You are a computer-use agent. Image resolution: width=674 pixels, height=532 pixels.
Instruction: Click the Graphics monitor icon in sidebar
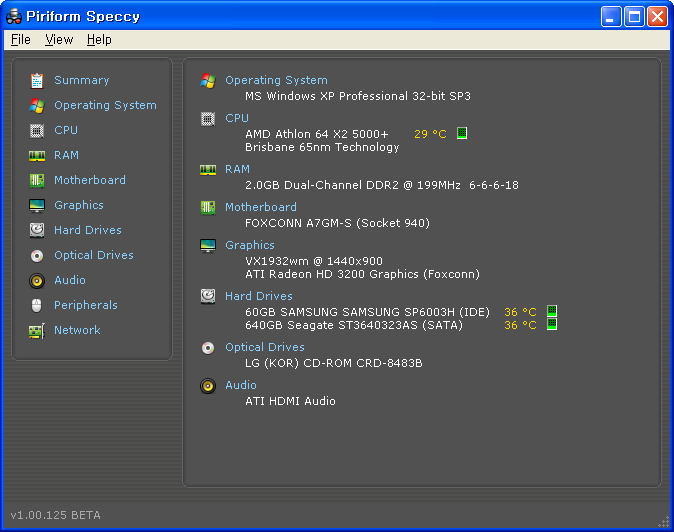tap(37, 205)
